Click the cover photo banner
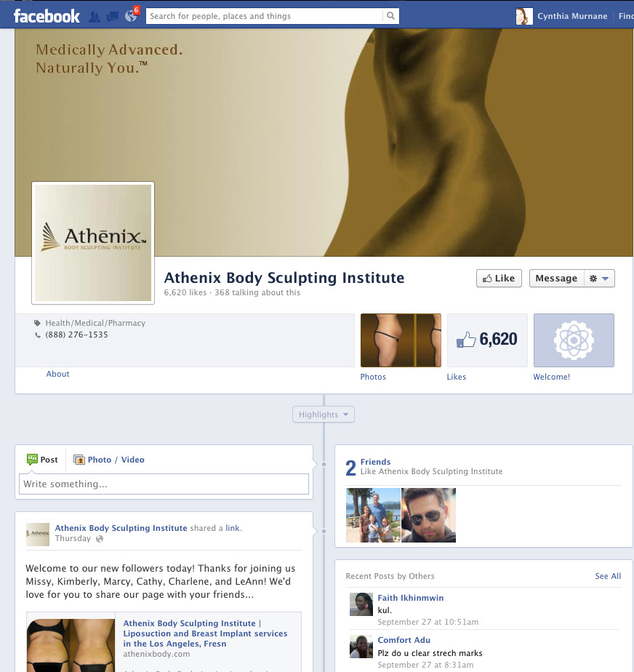This screenshot has height=672, width=634. click(324, 143)
